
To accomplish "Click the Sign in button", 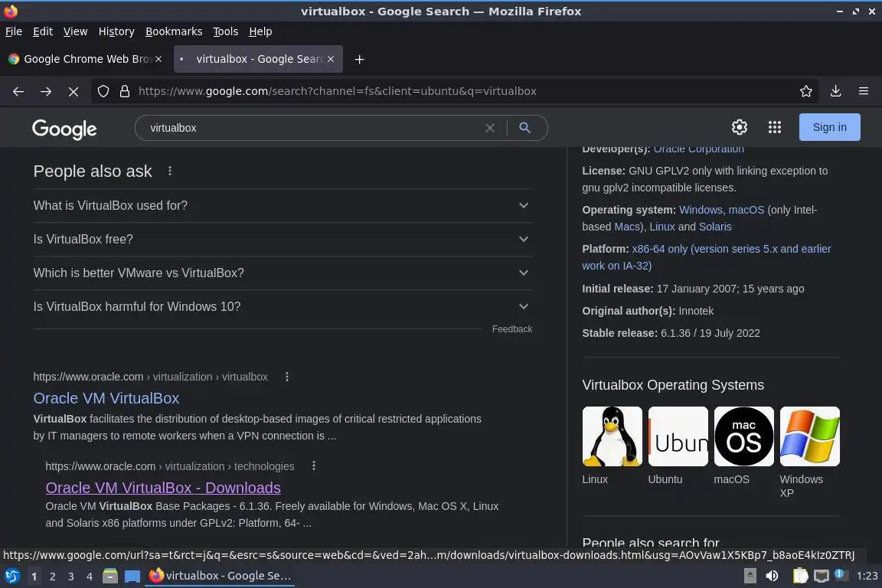I will click(x=830, y=127).
